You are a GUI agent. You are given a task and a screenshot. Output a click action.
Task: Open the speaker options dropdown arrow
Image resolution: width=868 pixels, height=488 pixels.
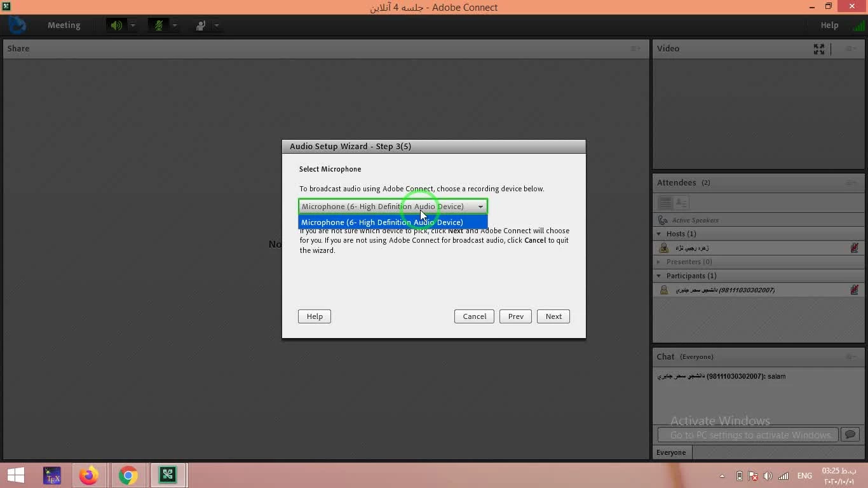tap(132, 25)
